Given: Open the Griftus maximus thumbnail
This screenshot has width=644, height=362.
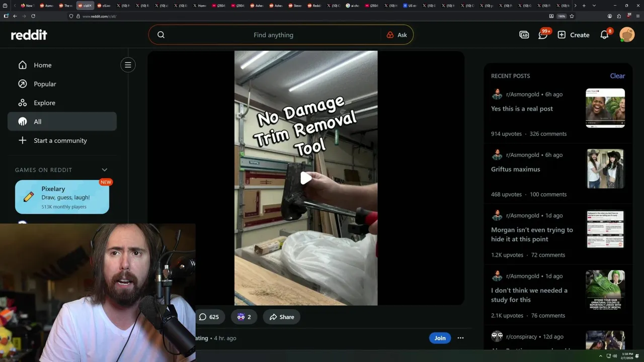Looking at the screenshot, I should (605, 168).
